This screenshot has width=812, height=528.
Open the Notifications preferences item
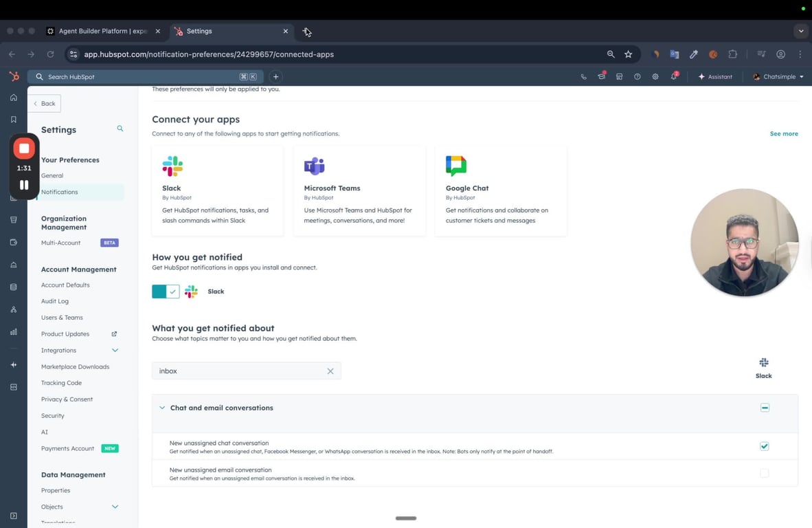(60, 192)
